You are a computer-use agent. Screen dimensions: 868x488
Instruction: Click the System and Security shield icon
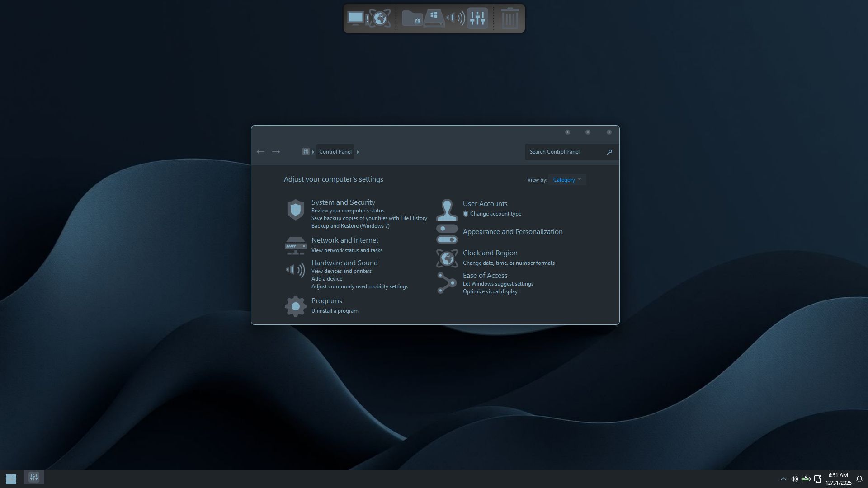(295, 210)
